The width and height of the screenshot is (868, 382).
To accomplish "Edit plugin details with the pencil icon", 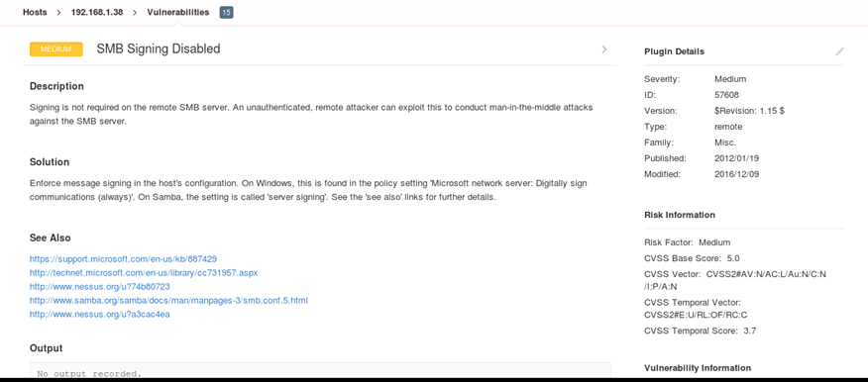I will (x=840, y=51).
